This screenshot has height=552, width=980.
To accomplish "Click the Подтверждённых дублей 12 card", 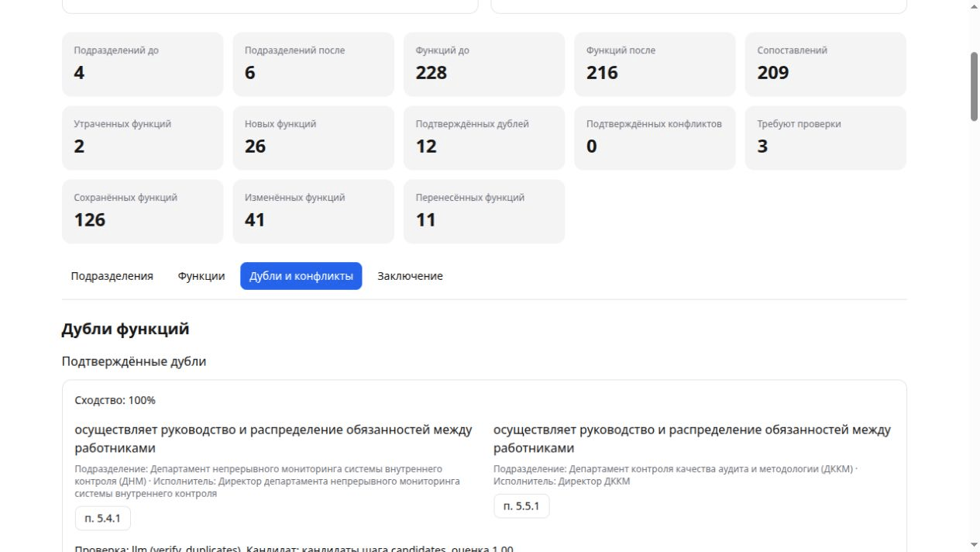I will point(484,138).
